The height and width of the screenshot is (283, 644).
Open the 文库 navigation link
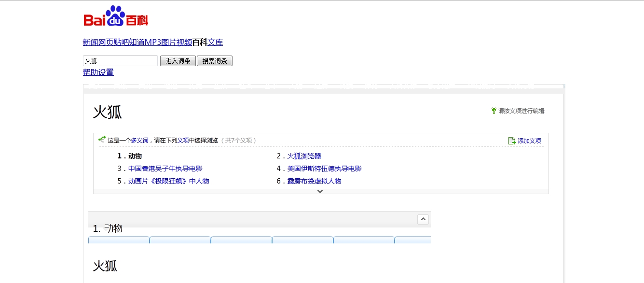point(216,42)
